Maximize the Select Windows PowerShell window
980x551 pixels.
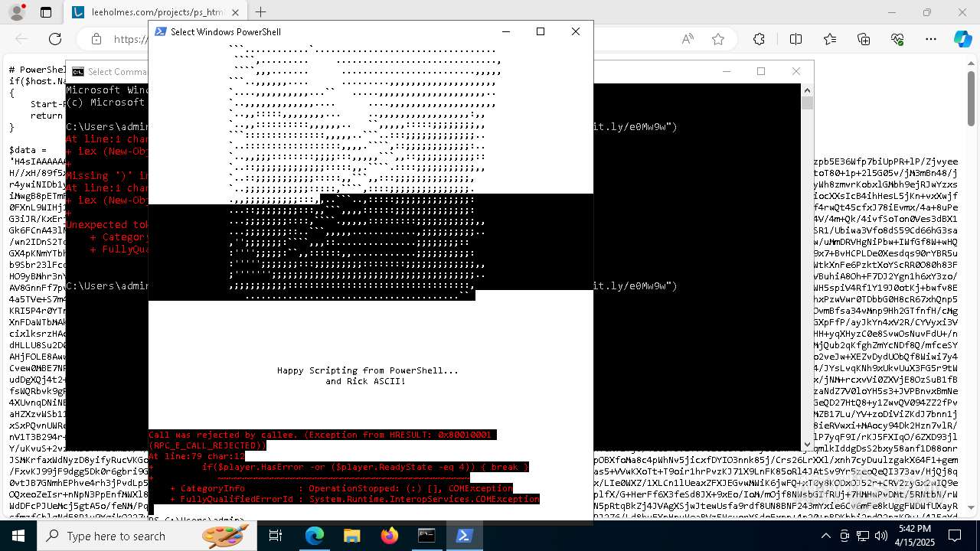[541, 31]
